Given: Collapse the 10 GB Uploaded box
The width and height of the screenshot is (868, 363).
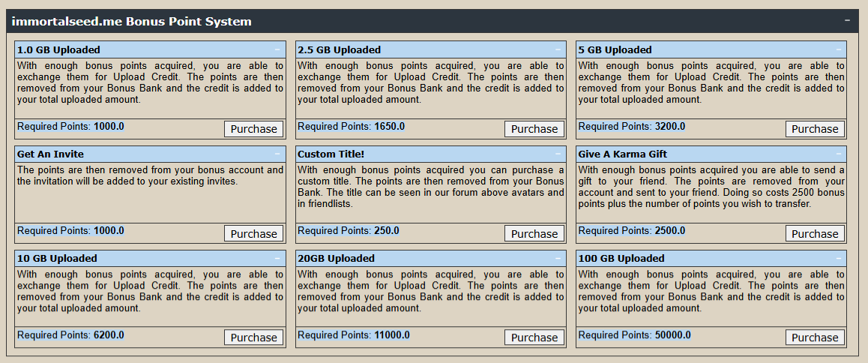Looking at the screenshot, I should (x=277, y=258).
